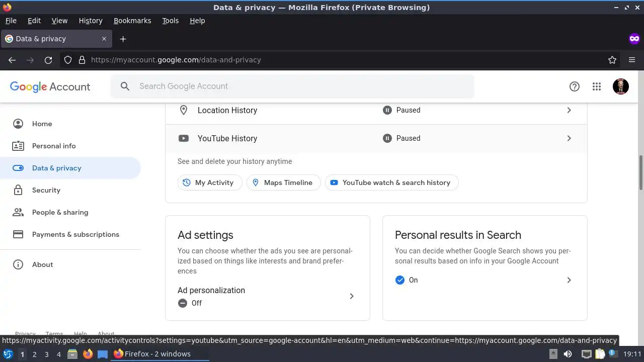Expand the YouTube History row chevron
The height and width of the screenshot is (362, 644).
(x=569, y=138)
